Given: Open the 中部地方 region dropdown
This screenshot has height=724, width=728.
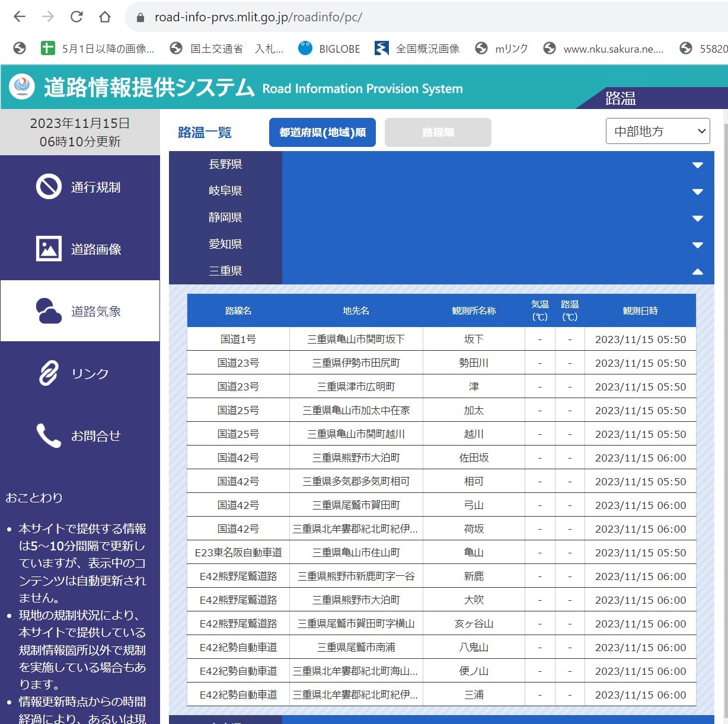Looking at the screenshot, I should point(657,132).
